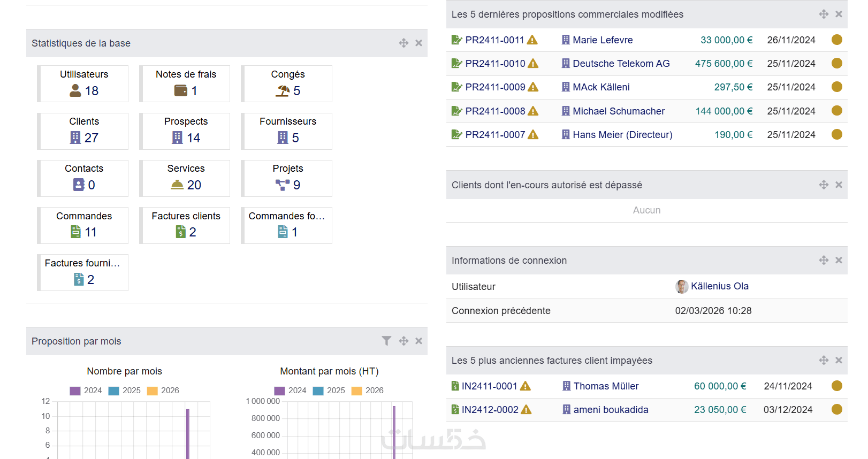The image size is (868, 459).
Task: Click the filter icon on Proposition par mois
Action: [x=386, y=341]
